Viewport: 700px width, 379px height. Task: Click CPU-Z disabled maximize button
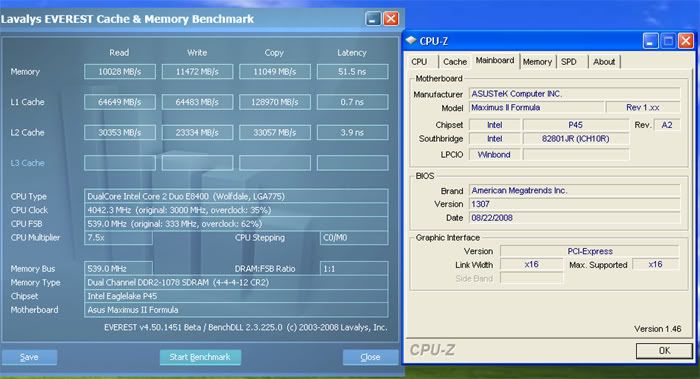pyautogui.click(x=668, y=41)
